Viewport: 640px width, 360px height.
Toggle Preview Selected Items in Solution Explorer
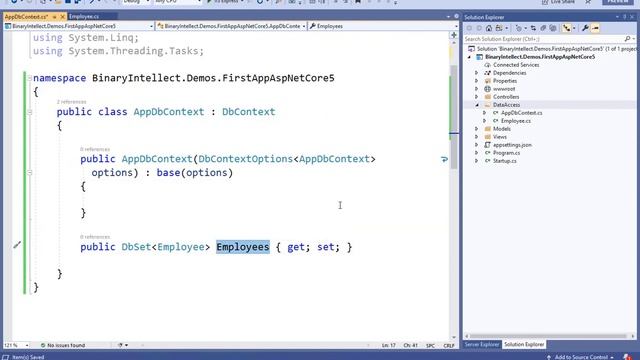pyautogui.click(x=595, y=28)
